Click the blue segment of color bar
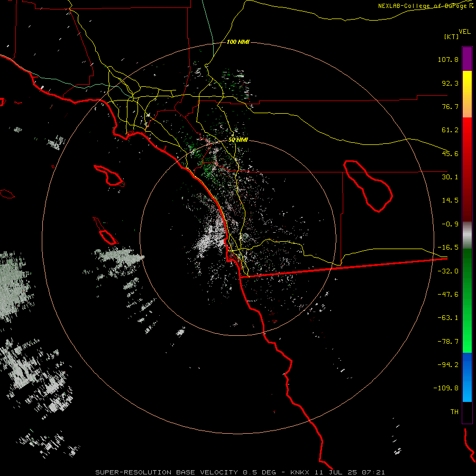 (467, 377)
